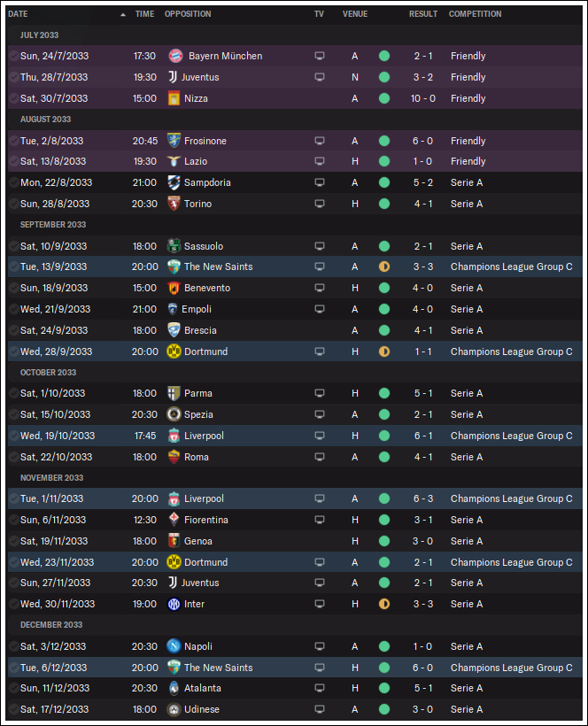
Task: Toggle the checkmark on Sat, 1/10/2033 row
Action: pos(14,393)
